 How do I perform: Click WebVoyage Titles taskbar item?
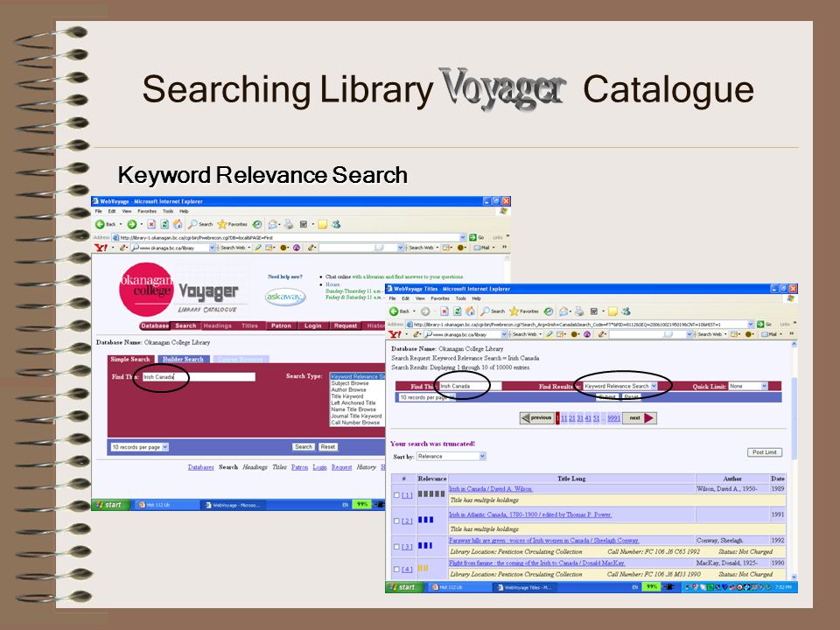(x=524, y=587)
